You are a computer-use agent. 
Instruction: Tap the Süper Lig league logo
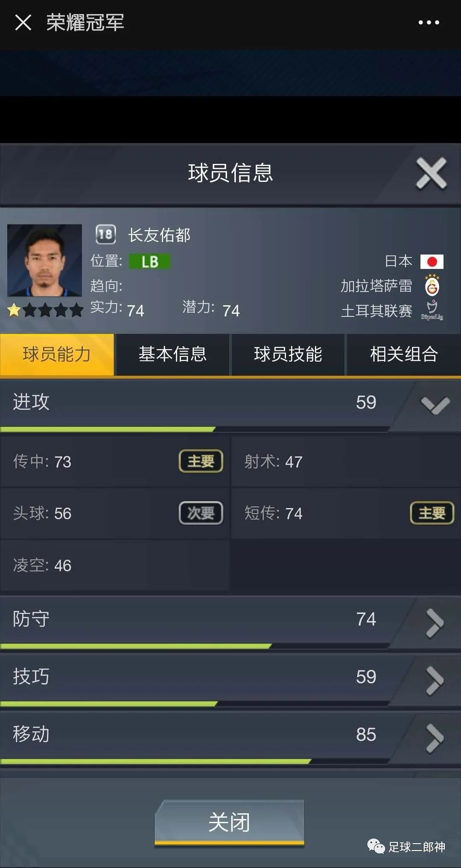click(x=432, y=310)
